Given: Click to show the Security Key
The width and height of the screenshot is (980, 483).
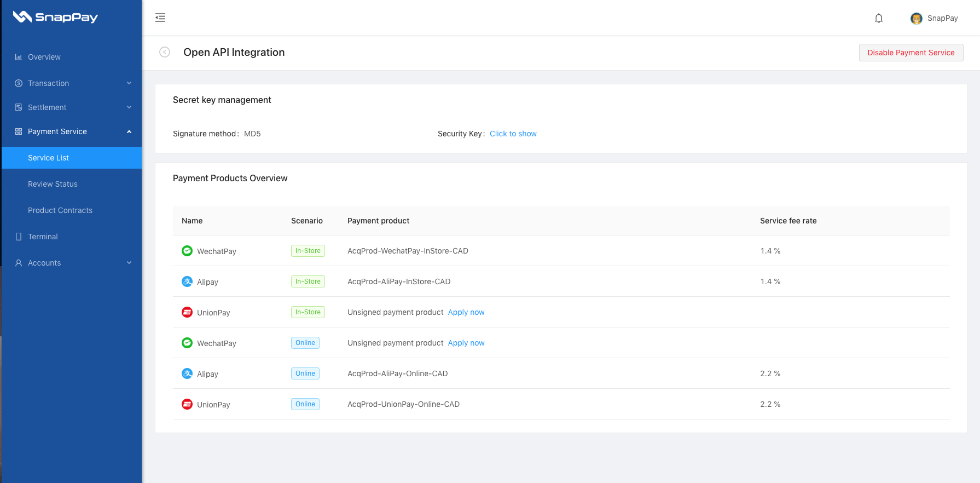Looking at the screenshot, I should coord(513,134).
